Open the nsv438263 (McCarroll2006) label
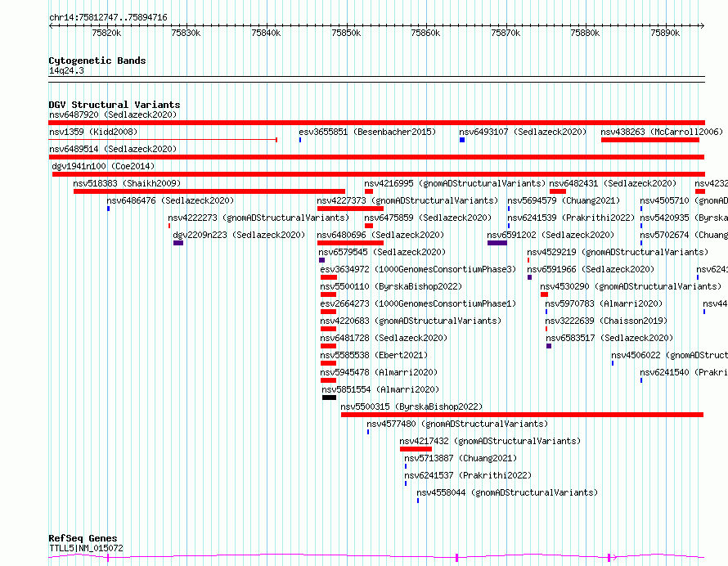This screenshot has width=728, height=566. (x=662, y=132)
